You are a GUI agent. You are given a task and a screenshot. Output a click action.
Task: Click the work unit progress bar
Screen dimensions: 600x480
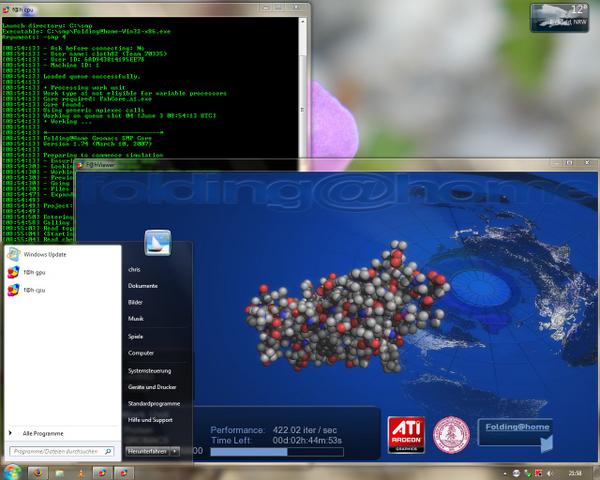point(277,452)
